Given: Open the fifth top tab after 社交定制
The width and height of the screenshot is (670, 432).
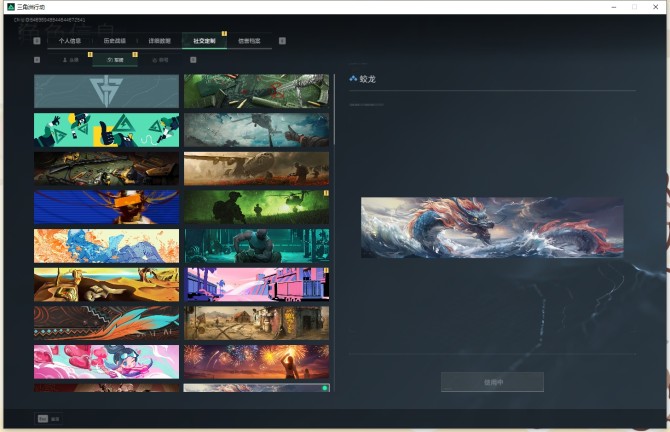Looking at the screenshot, I should [249, 41].
